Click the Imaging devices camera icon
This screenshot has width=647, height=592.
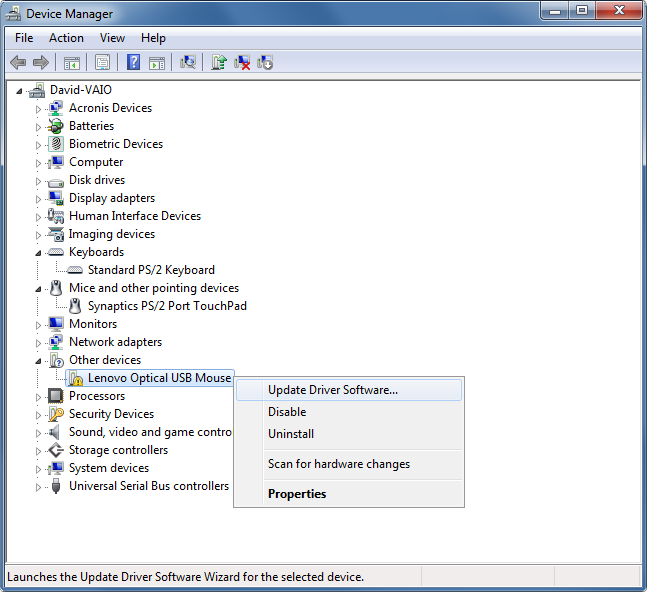56,234
